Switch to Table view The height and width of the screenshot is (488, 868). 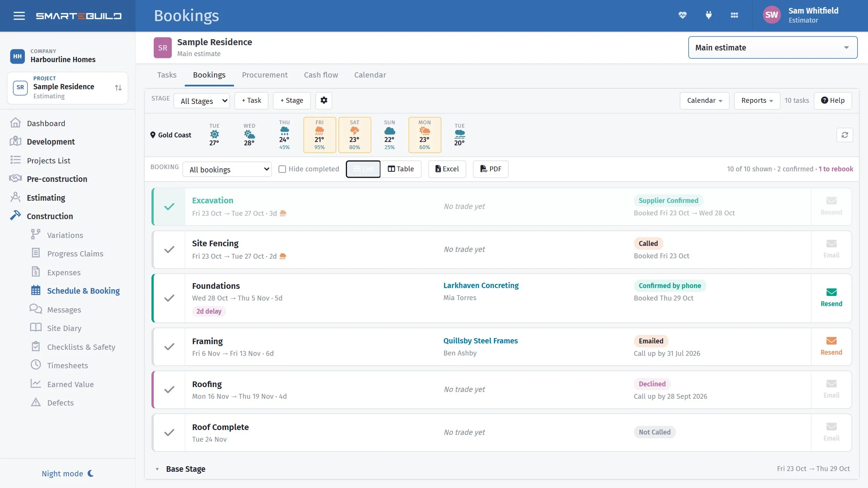[401, 169]
